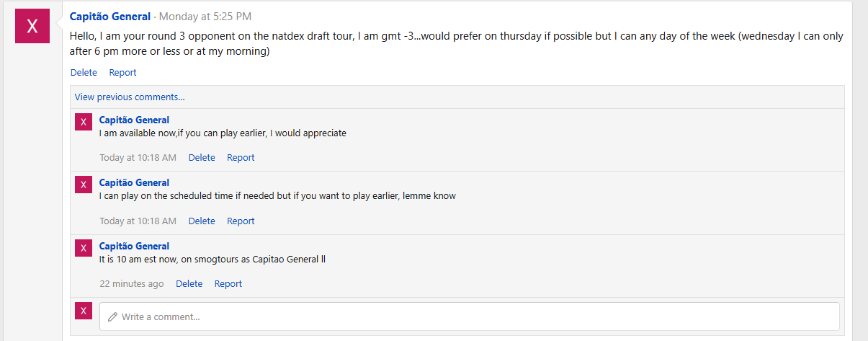Screen dimensions: 868x341
Task: Click the avatar beside the "I am available now" comment
Action: (x=84, y=122)
